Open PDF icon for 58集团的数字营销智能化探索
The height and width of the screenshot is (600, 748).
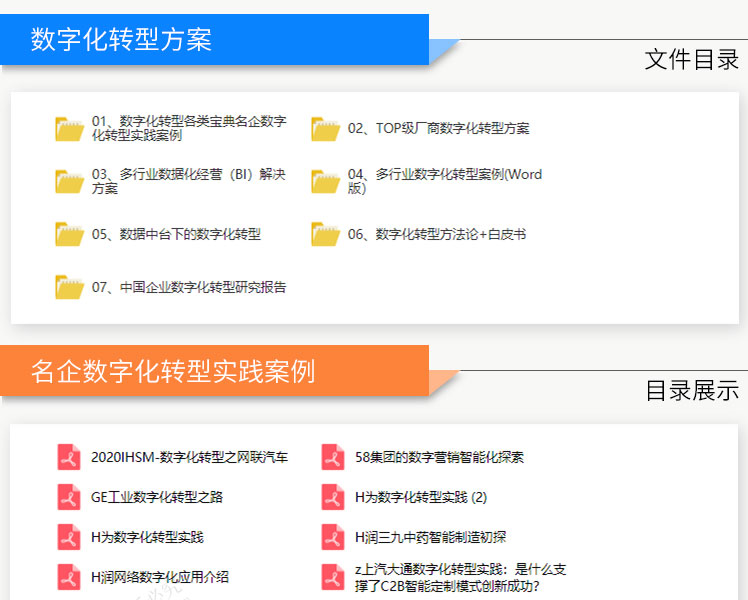point(333,457)
